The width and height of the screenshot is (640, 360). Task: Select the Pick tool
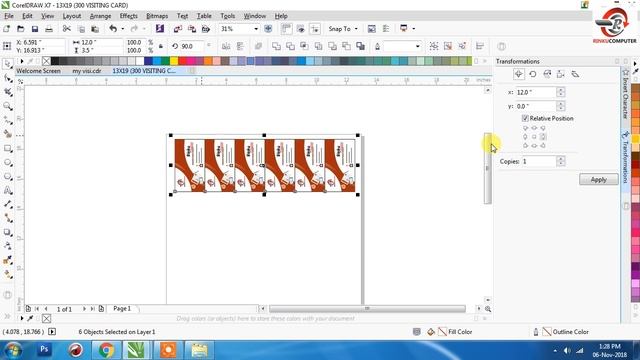click(7, 64)
